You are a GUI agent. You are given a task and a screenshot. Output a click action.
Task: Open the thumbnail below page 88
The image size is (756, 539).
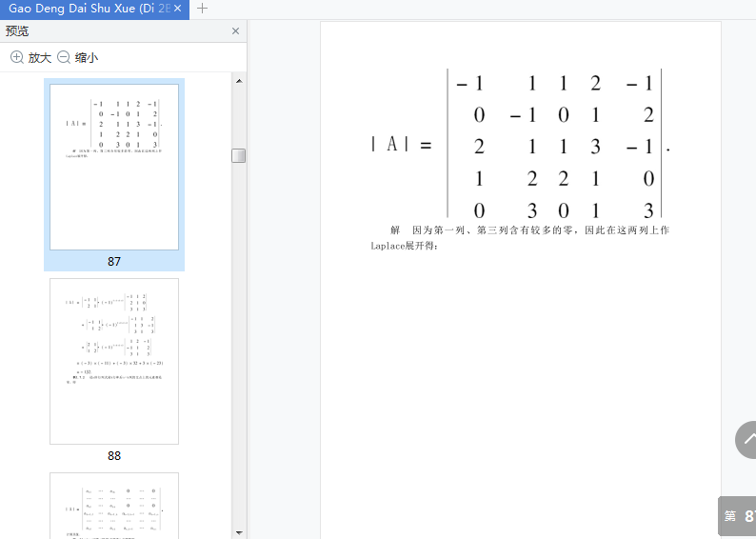[114, 506]
